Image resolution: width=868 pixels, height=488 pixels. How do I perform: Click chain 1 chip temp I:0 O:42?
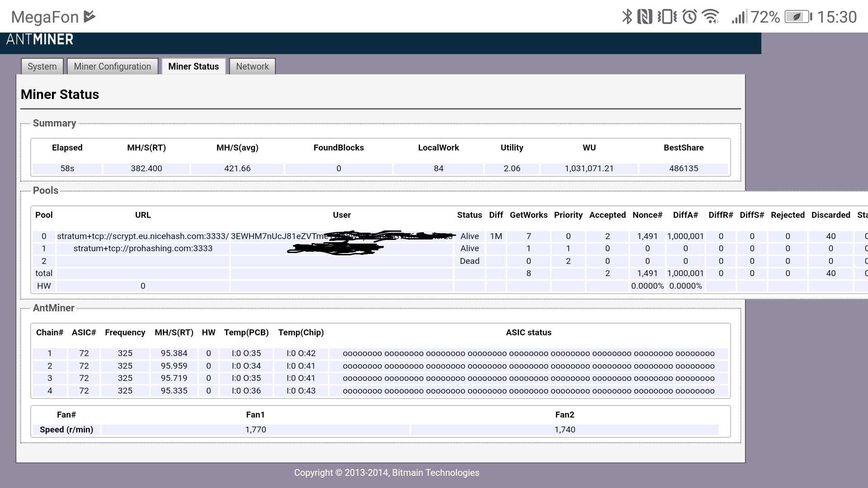pyautogui.click(x=301, y=353)
